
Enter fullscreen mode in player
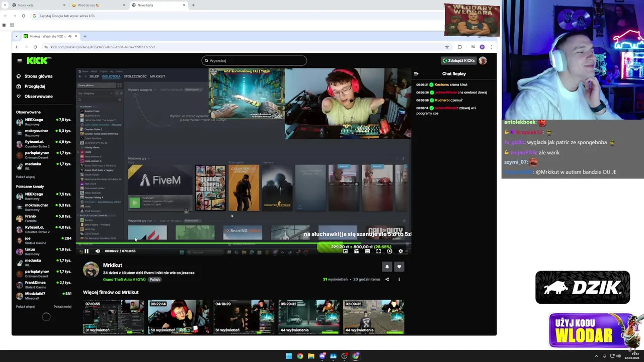point(378,251)
